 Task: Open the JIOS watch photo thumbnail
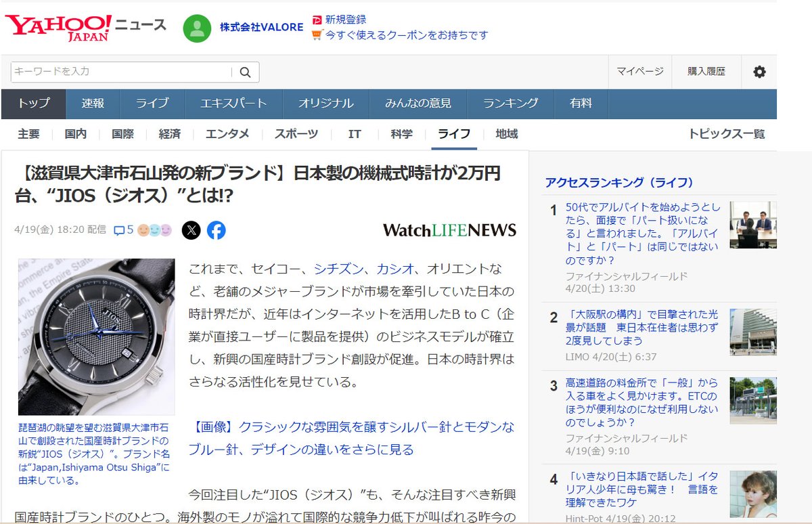[96, 336]
